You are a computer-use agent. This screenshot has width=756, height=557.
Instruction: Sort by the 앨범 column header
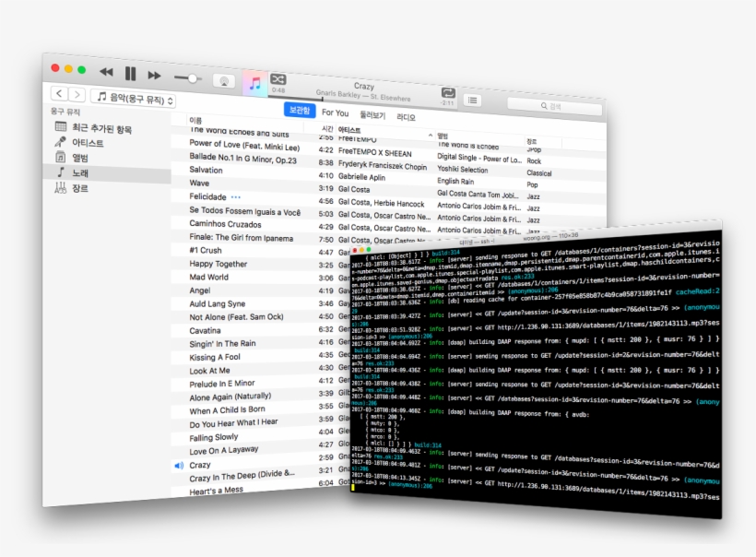443,136
